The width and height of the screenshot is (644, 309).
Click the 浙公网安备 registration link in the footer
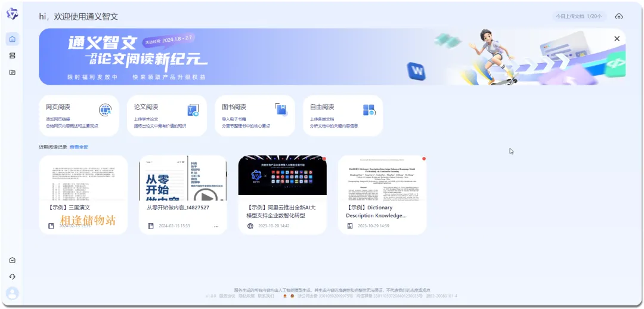(x=324, y=296)
